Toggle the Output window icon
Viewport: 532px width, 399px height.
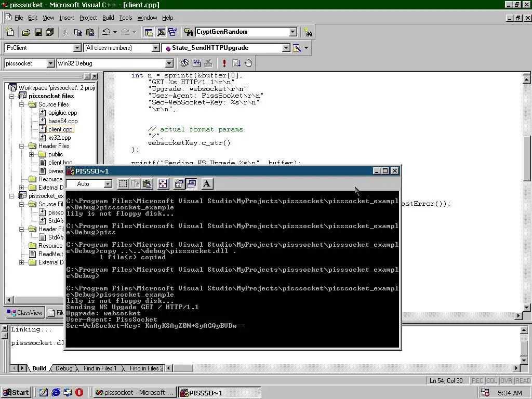coord(161,32)
